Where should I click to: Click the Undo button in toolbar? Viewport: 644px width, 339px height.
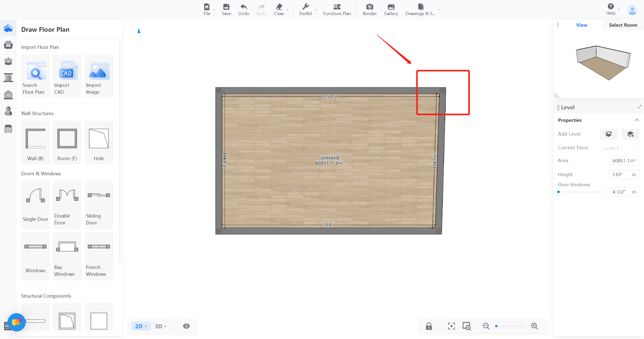click(x=244, y=9)
